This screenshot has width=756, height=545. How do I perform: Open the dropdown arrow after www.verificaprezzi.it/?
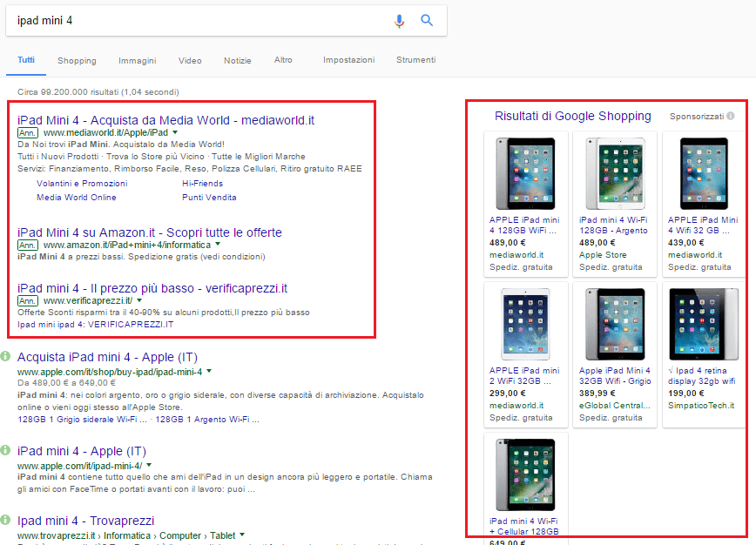(x=139, y=300)
